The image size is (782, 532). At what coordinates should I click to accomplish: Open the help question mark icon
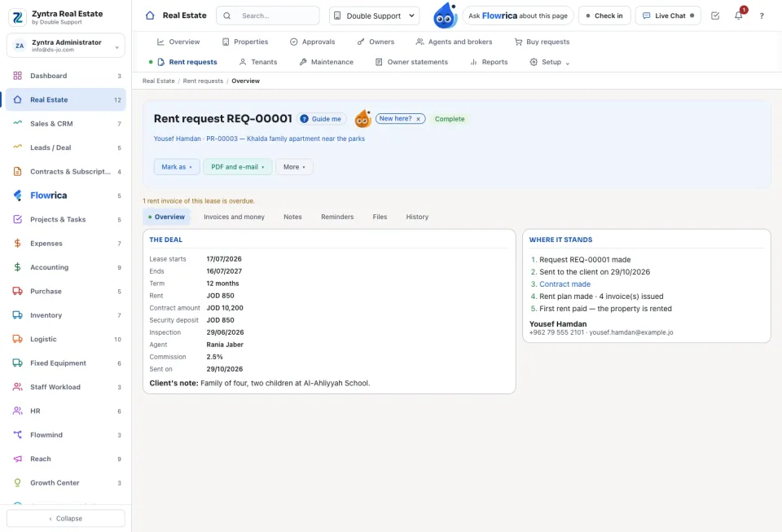762,15
